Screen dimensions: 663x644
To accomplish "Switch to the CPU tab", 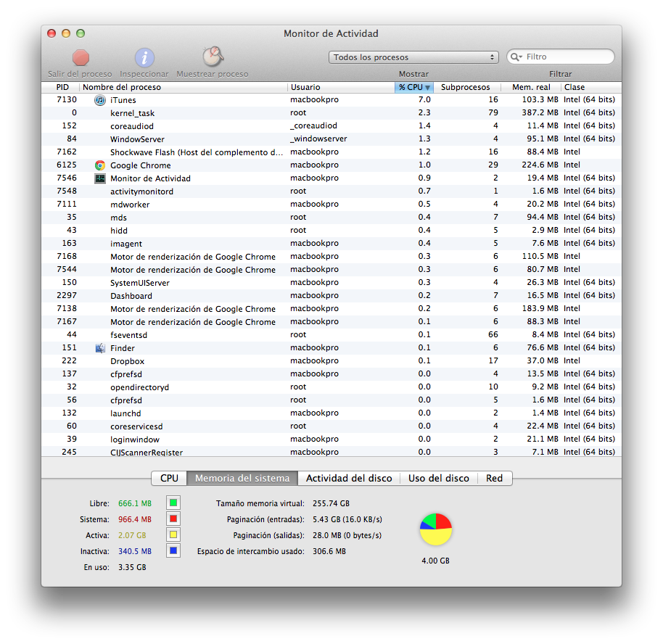I will [x=169, y=478].
